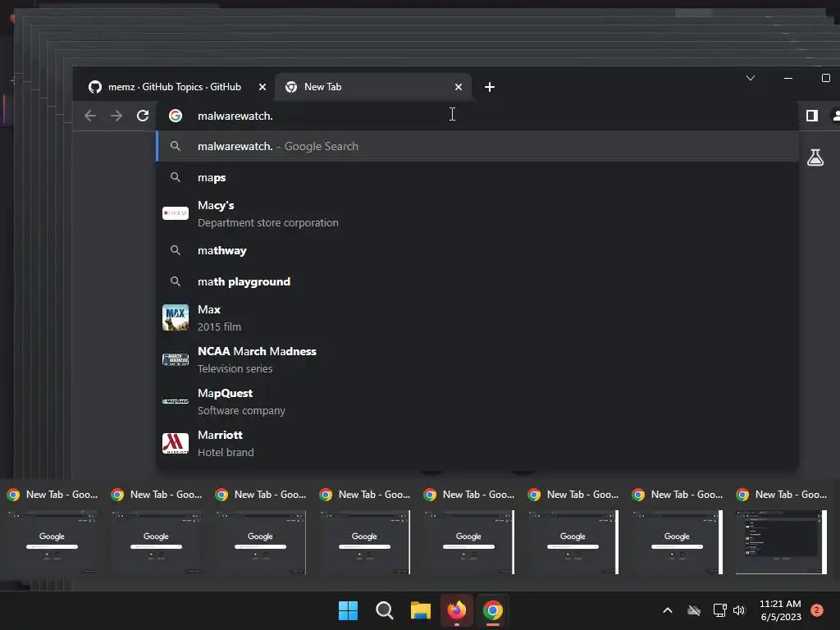The height and width of the screenshot is (630, 840).
Task: Click the reload page icon
Action: (x=143, y=116)
